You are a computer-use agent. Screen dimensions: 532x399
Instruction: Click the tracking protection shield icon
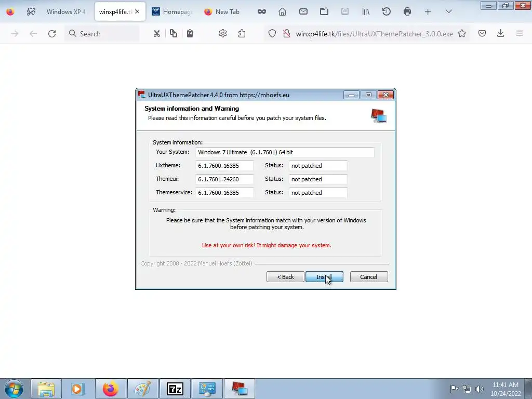click(x=272, y=34)
